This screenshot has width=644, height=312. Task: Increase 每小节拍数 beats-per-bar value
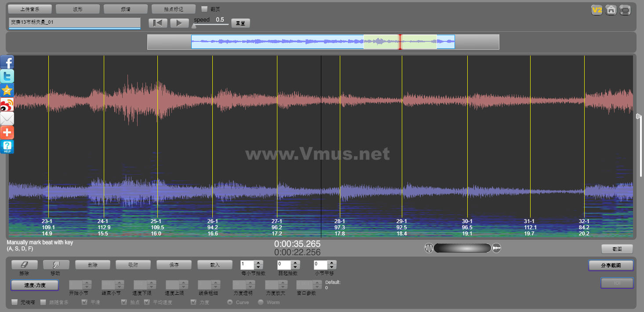[259, 263]
